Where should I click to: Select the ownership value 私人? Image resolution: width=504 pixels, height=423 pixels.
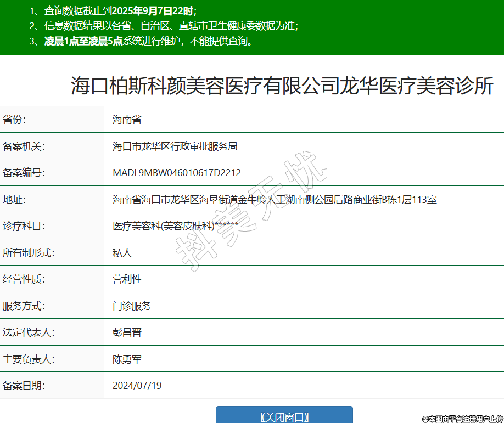coord(122,253)
